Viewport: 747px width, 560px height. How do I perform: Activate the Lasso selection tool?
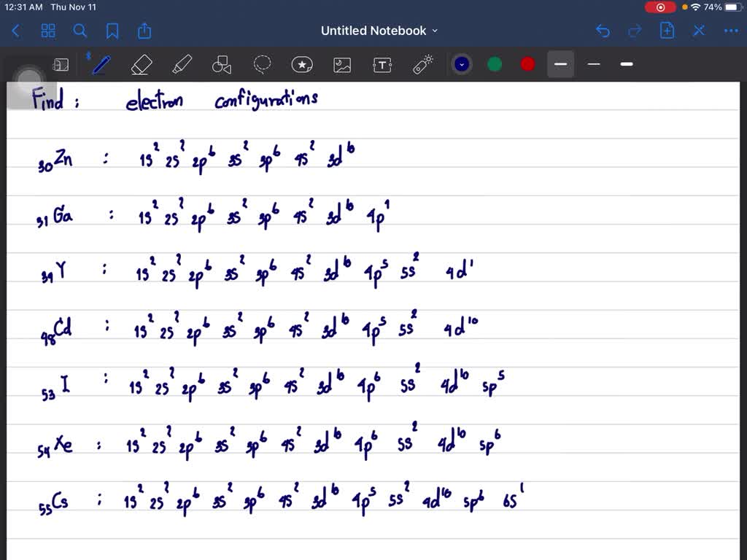(262, 63)
